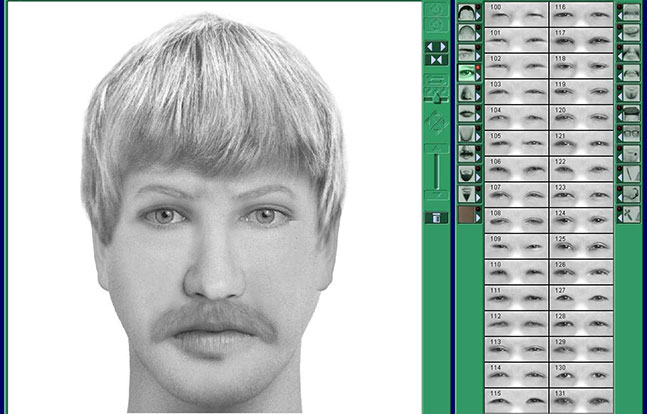
Task: Click the horizontal slider handle in middle panel
Action: point(437,98)
